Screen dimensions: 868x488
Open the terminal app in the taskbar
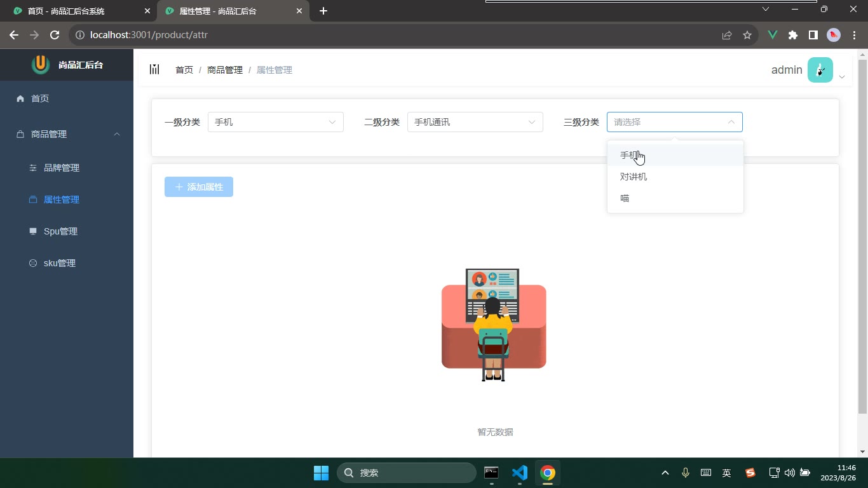(491, 473)
